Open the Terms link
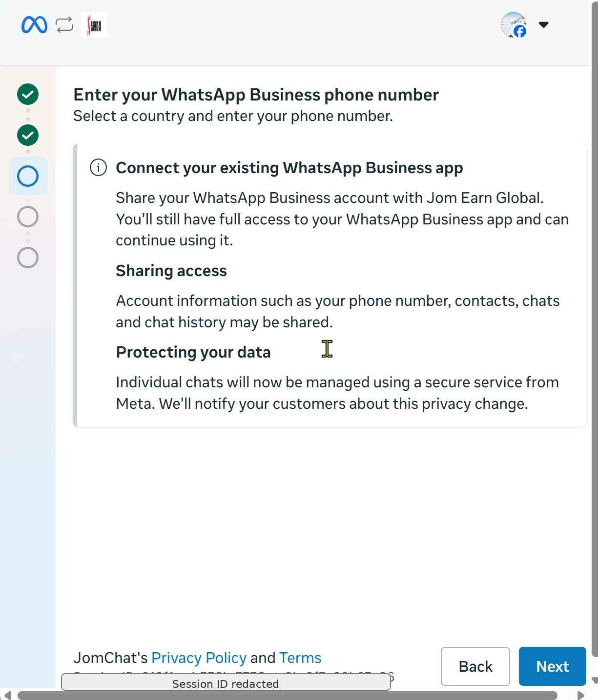 tap(300, 658)
